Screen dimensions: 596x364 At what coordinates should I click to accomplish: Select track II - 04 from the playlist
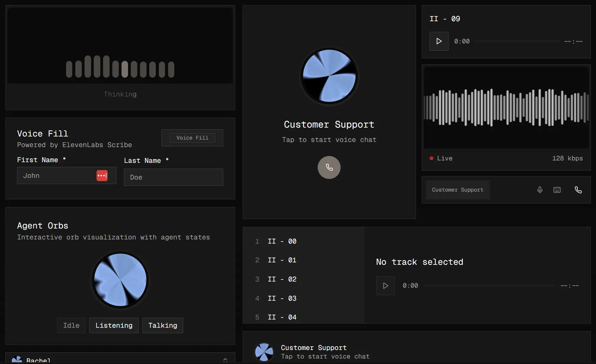click(282, 317)
